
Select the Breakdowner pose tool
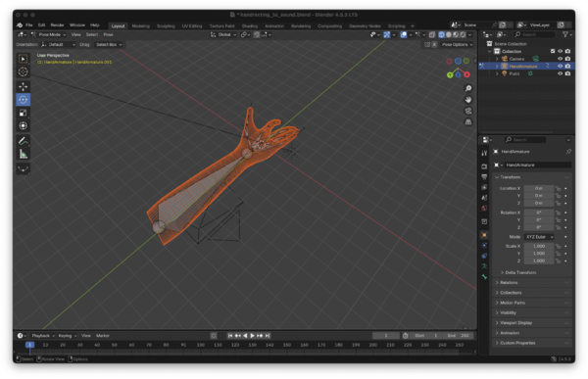pyautogui.click(x=24, y=169)
